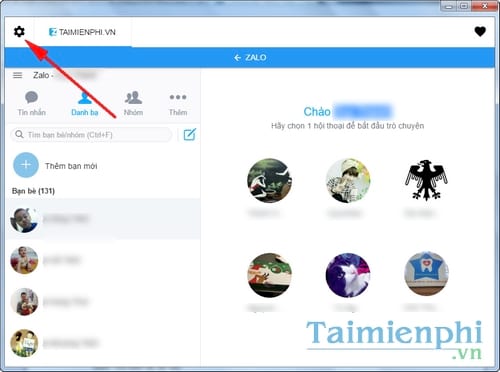Expand the Bạn bè (131) friends section
Viewport: 500px width, 372px height.
(33, 191)
